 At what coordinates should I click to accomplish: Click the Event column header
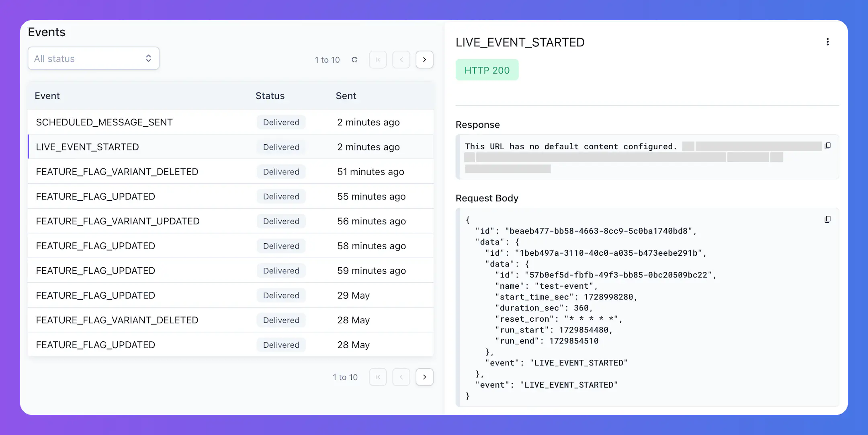coord(47,95)
